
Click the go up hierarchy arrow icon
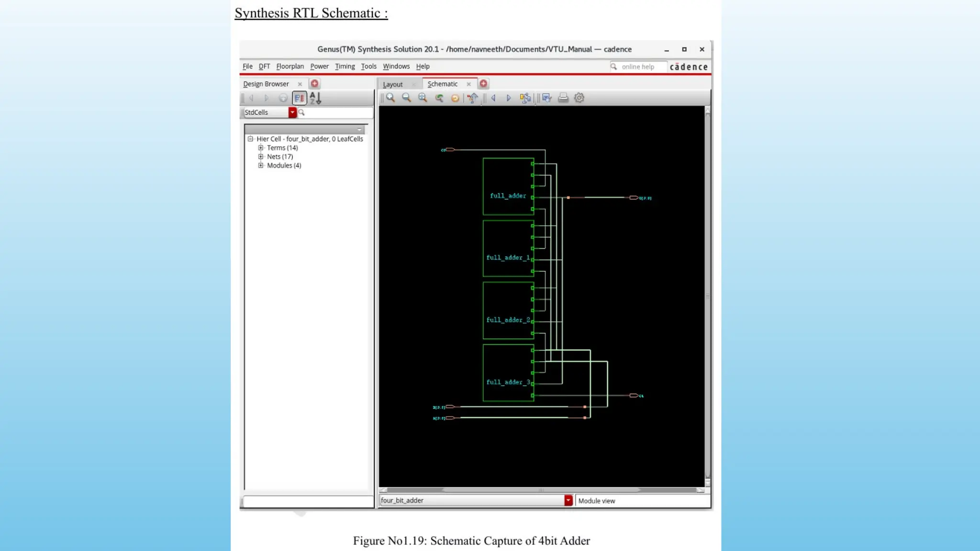472,98
